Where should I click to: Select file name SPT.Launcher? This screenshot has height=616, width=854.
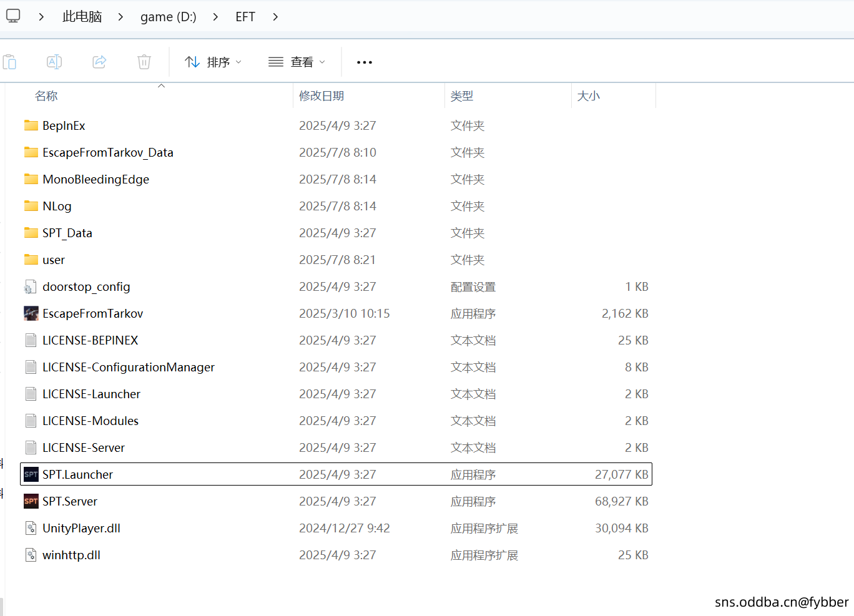(78, 474)
